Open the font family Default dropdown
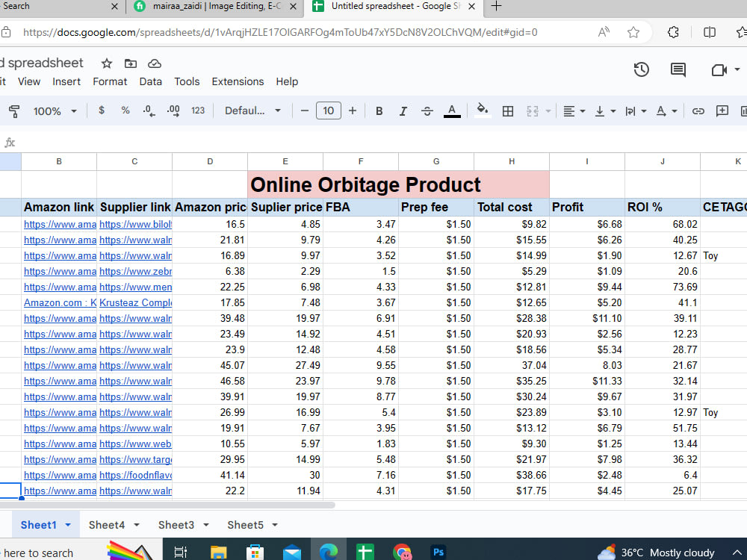Image resolution: width=747 pixels, height=560 pixels. [252, 111]
